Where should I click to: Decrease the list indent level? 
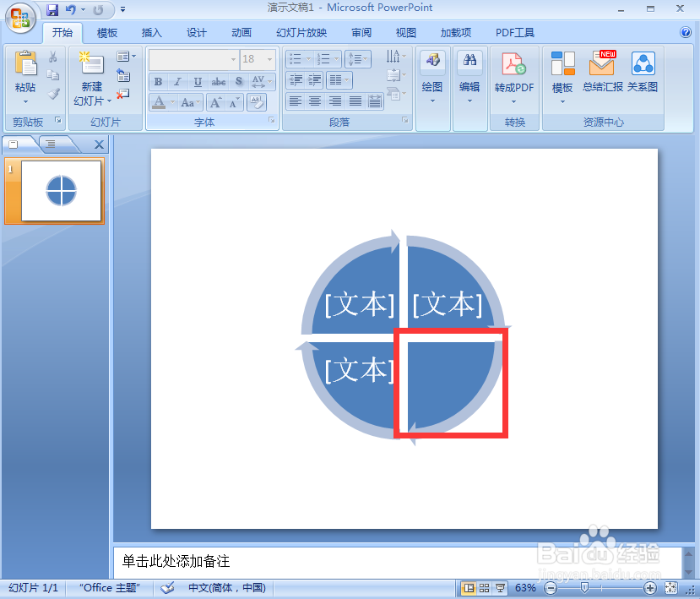(x=296, y=80)
